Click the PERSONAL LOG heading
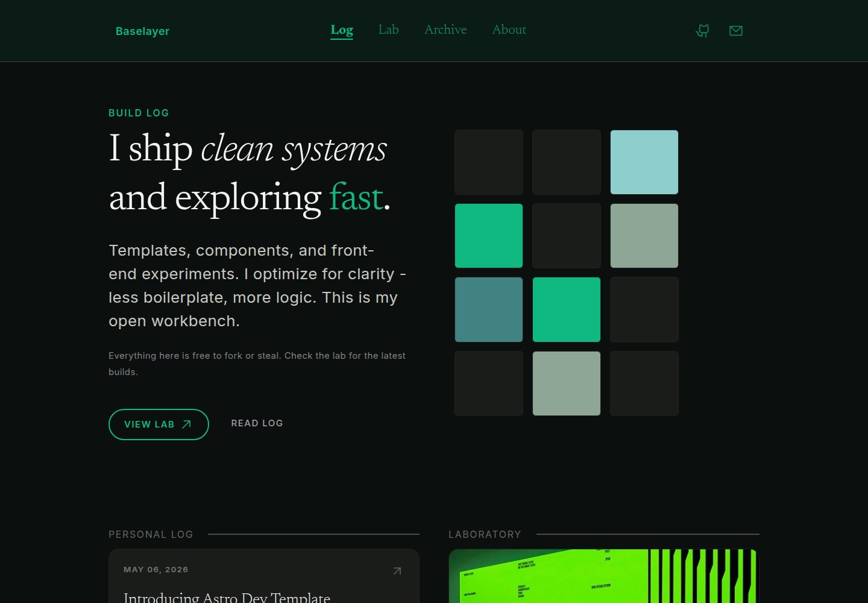This screenshot has width=868, height=603. pos(151,534)
